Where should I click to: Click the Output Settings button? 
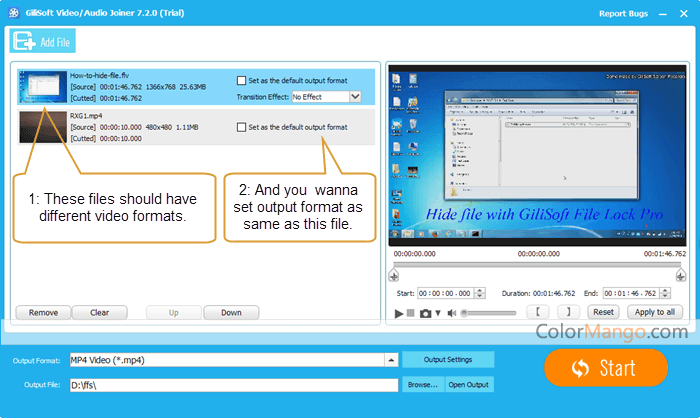pos(448,360)
